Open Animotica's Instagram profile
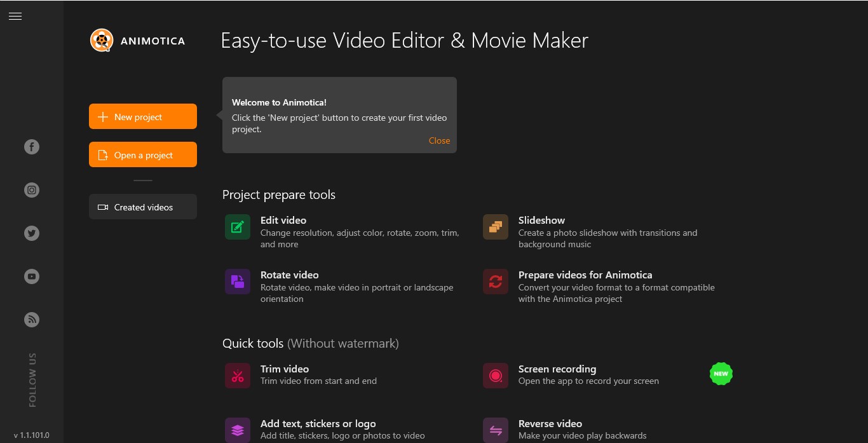 [31, 189]
